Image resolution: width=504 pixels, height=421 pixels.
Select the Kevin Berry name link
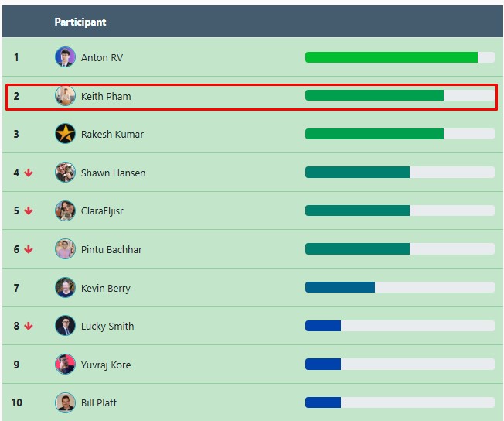[106, 288]
